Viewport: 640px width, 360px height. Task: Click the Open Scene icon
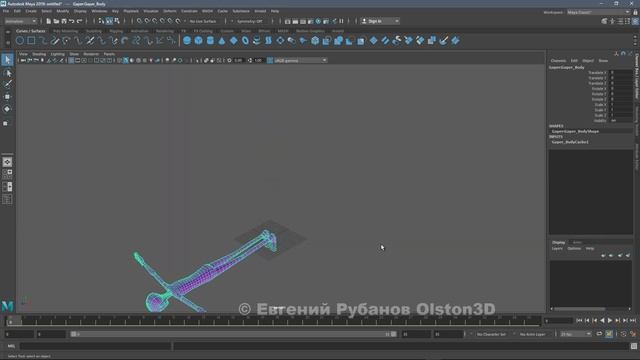(x=56, y=21)
